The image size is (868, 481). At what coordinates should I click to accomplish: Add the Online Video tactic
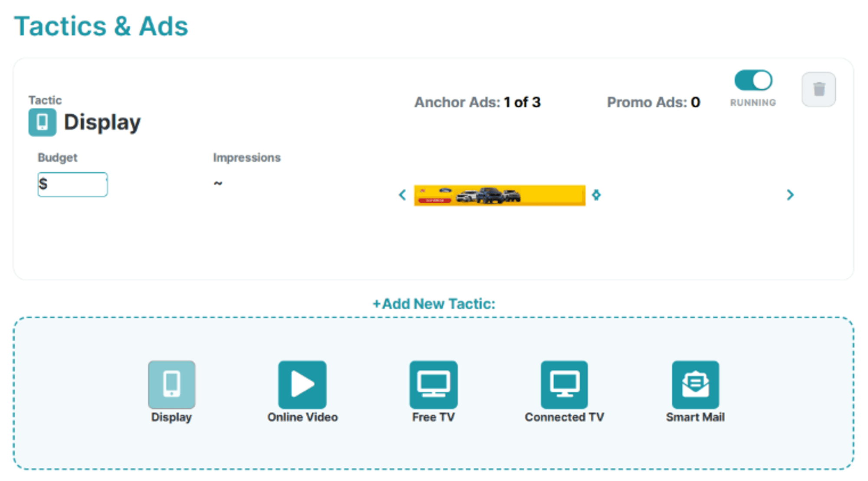[302, 385]
